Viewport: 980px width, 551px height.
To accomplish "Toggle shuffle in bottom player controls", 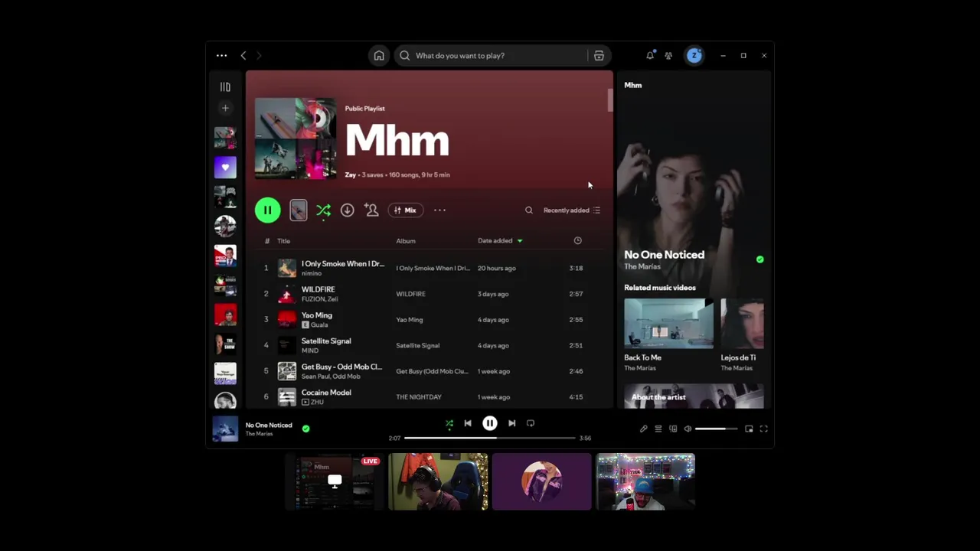I will pos(449,423).
